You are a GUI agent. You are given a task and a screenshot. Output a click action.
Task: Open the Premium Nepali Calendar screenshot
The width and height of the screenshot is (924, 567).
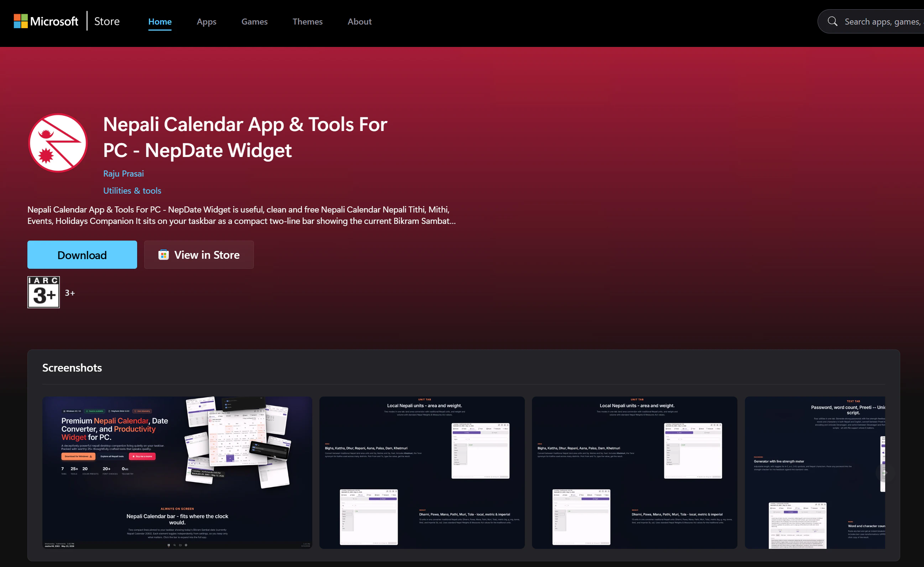coord(177,473)
